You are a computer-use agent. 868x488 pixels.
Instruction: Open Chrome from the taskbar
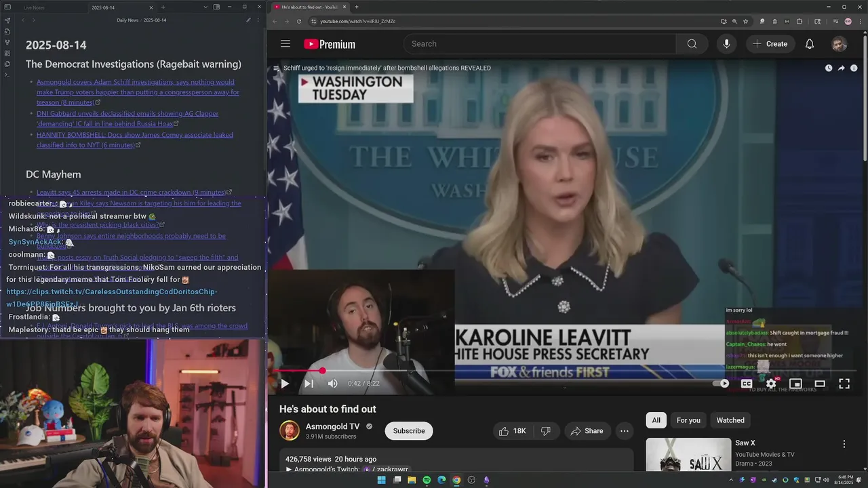coord(456,480)
